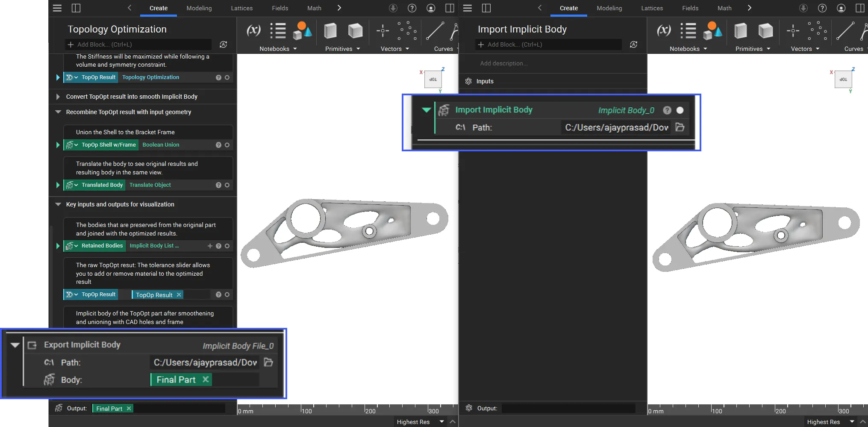The height and width of the screenshot is (427, 868).
Task: Open Variables (x) tool in left window ribbon
Action: click(x=253, y=31)
